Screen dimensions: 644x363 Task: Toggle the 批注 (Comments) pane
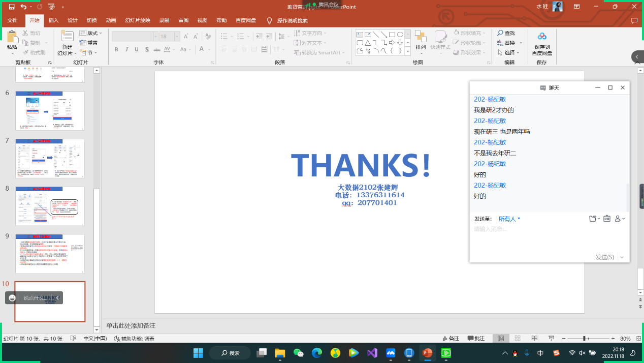point(476,339)
